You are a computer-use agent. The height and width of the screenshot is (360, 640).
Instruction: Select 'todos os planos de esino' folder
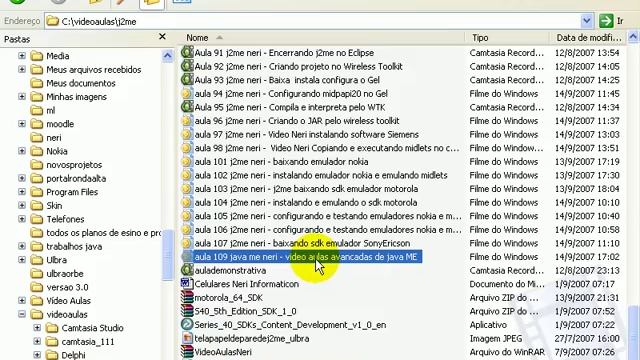(104, 233)
